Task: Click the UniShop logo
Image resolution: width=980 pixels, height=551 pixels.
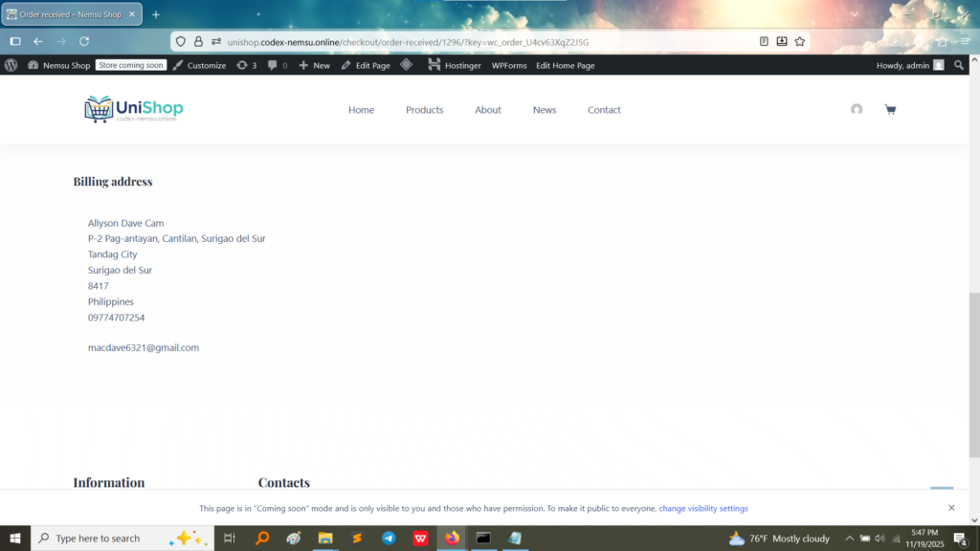Action: point(134,110)
